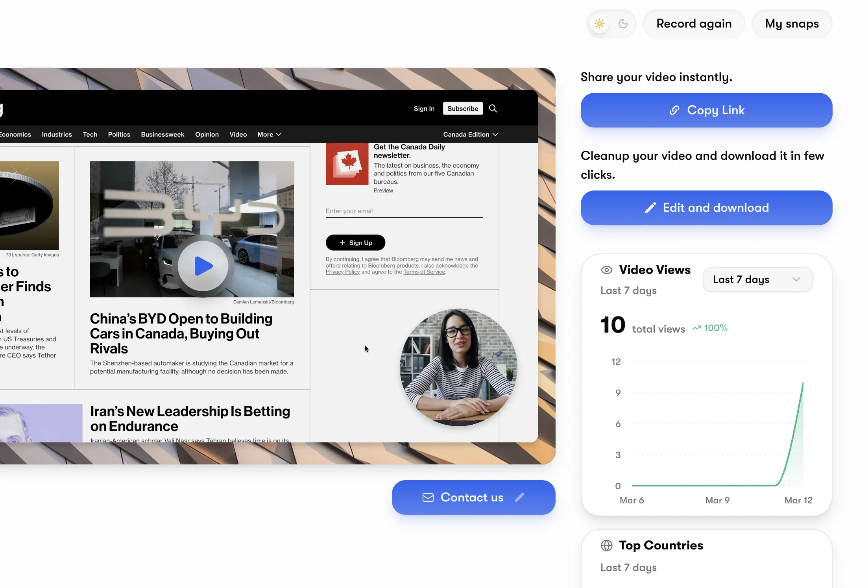Open My snaps
Viewport: 868px width, 588px height.
(792, 24)
